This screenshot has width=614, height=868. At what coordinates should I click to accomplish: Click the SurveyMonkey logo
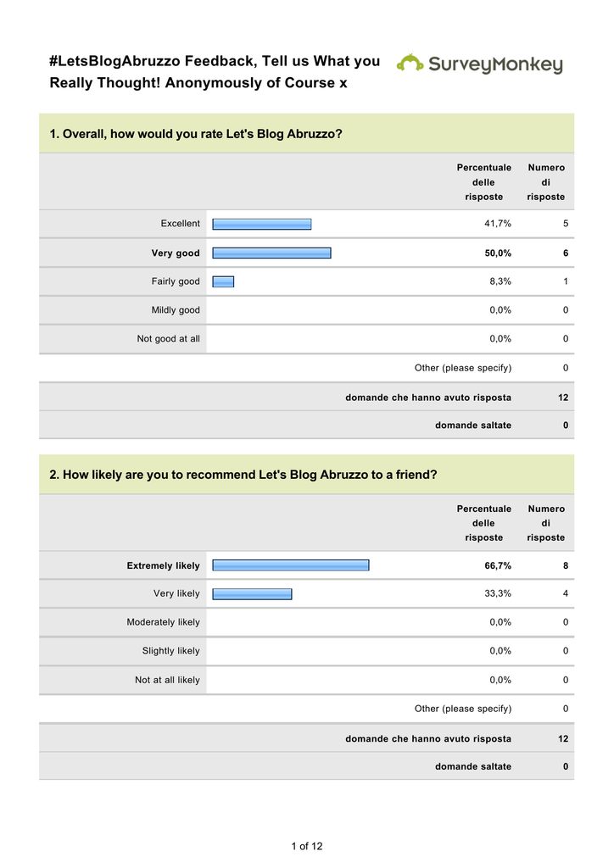pos(479,64)
